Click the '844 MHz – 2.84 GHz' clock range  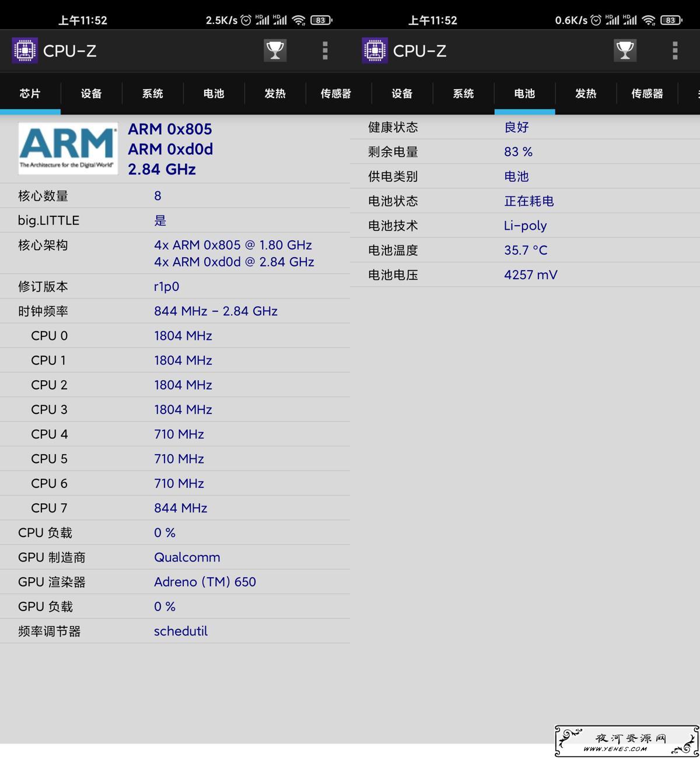(216, 311)
